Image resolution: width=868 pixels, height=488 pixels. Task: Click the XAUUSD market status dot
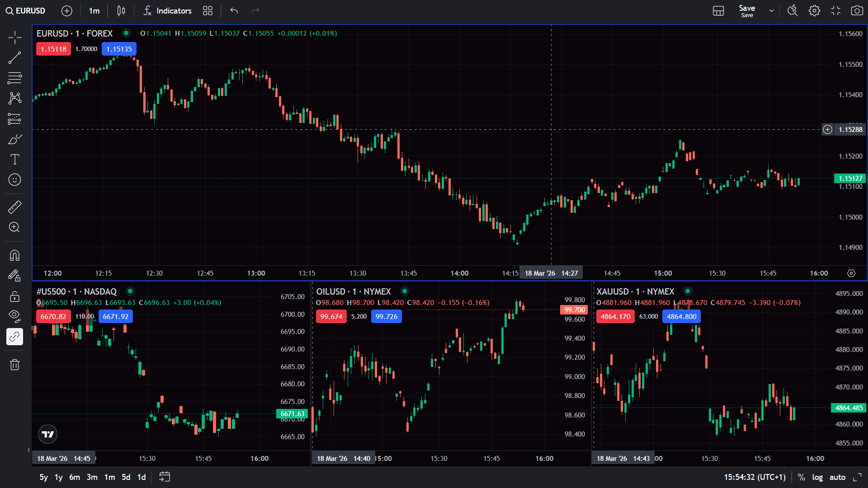coord(688,291)
